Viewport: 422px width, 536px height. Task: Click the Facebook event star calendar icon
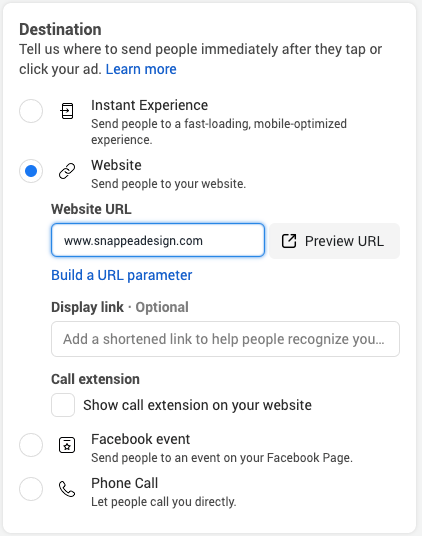67,445
